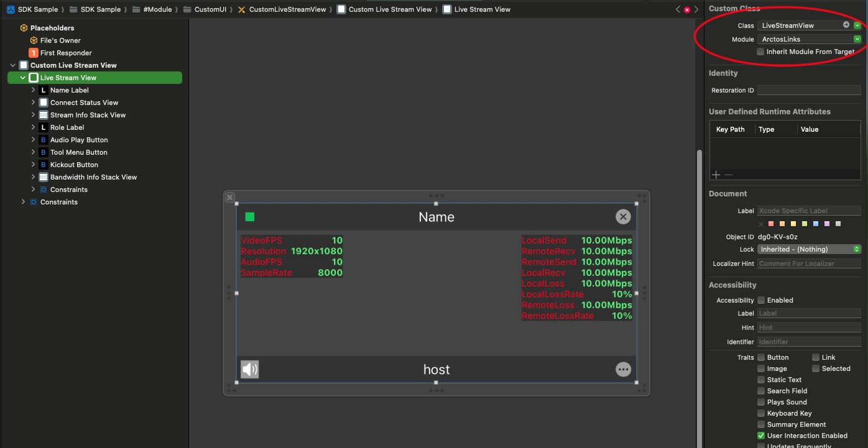Open the Lock dropdown menu
868x448 pixels.
[808, 249]
